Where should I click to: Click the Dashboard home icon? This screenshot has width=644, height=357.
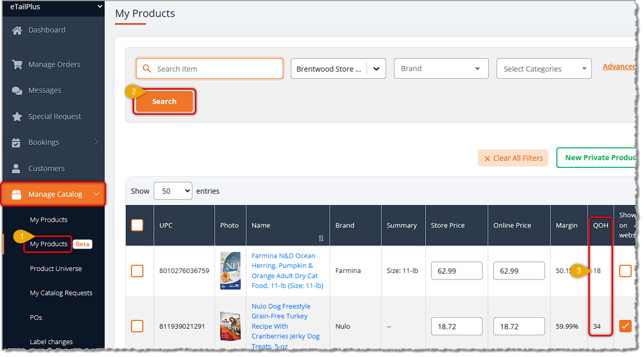tap(17, 30)
